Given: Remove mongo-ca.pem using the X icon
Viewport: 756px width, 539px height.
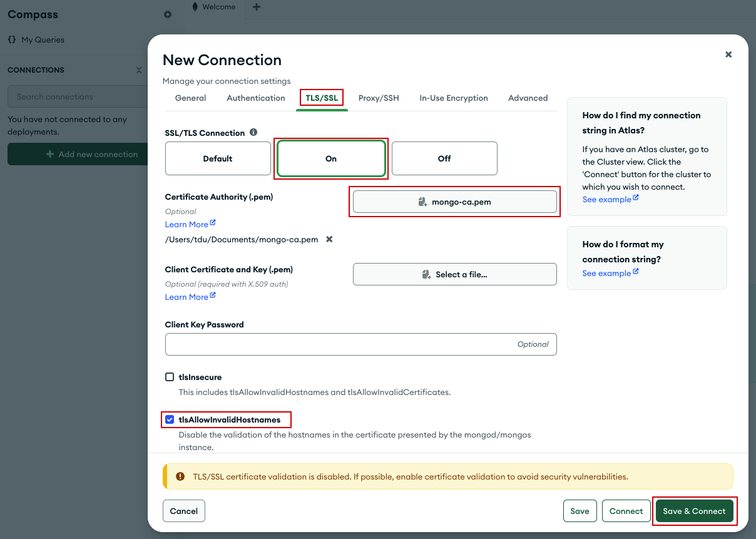Looking at the screenshot, I should point(329,239).
